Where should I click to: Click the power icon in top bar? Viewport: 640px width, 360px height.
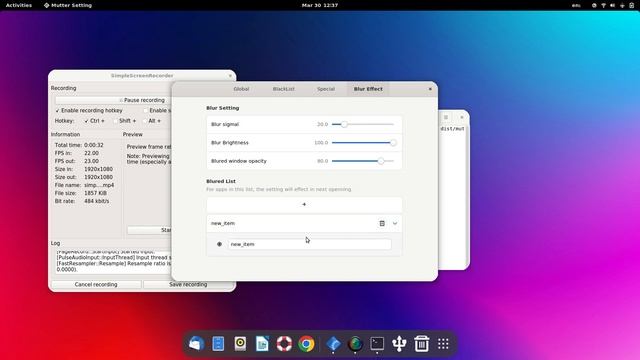631,5
